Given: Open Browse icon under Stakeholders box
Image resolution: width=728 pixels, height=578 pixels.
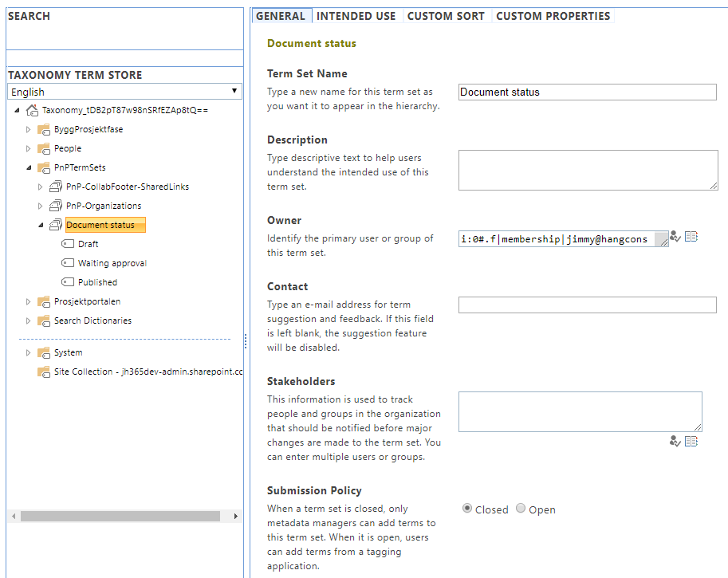Looking at the screenshot, I should [x=691, y=441].
